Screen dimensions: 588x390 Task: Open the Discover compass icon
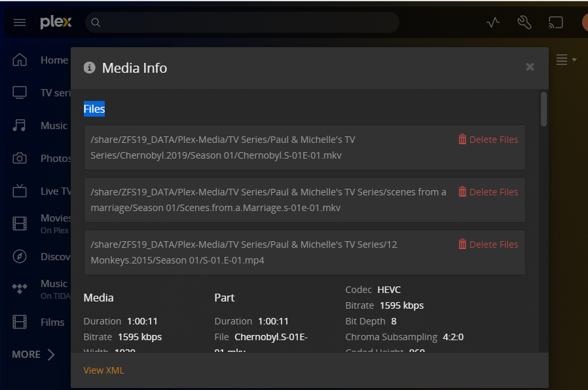click(20, 256)
